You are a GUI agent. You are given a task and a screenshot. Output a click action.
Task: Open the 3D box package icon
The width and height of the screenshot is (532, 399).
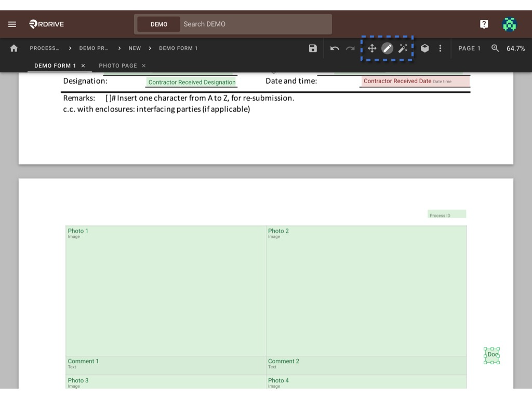tap(425, 48)
